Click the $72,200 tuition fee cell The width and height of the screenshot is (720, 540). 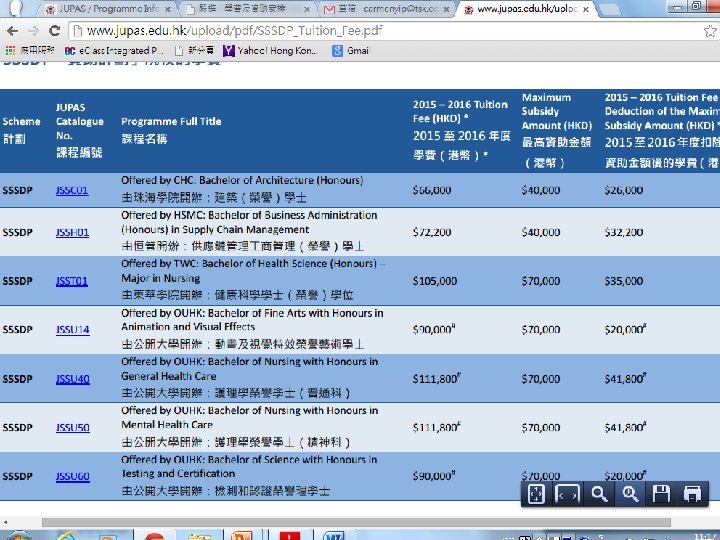pos(432,232)
